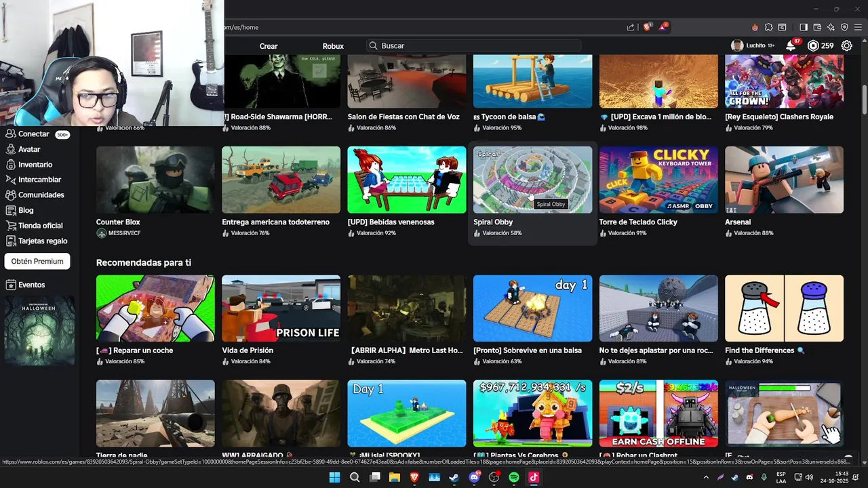Viewport: 868px width, 488px height.
Task: Open the Tycoon de balsa thumbnail
Action: (x=532, y=81)
